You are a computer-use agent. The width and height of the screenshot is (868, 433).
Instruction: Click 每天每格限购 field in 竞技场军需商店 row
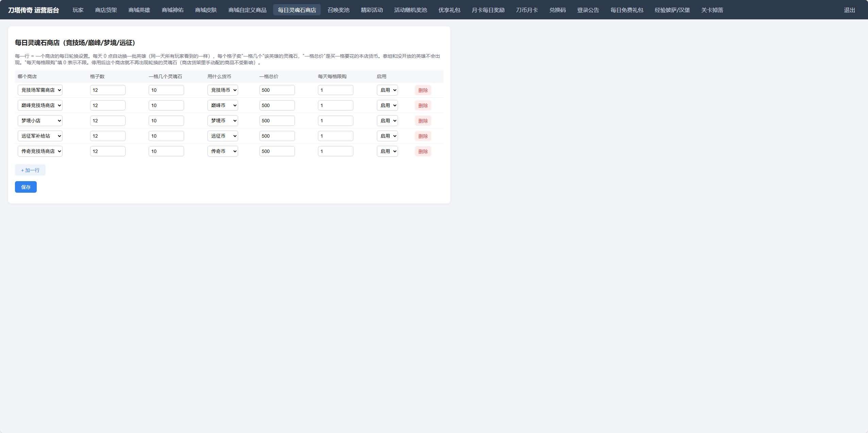click(x=336, y=90)
